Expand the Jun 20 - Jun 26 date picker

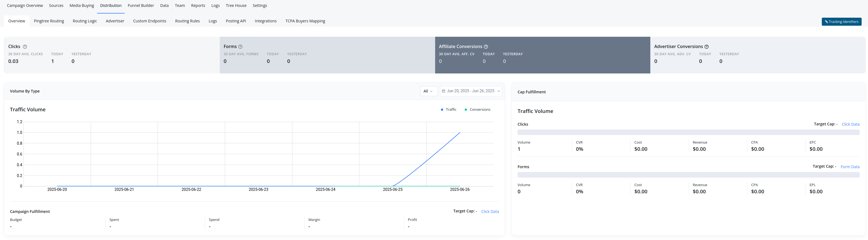471,91
